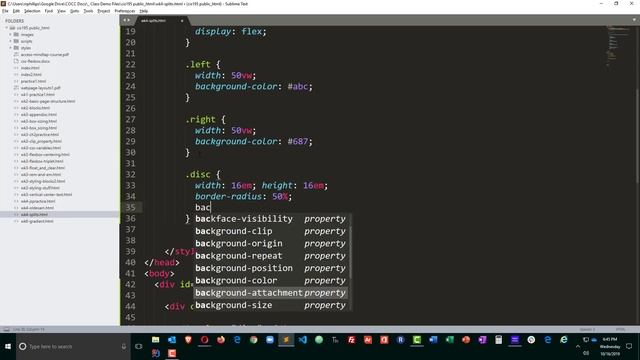
Task: Open the File menu
Action: tap(5, 11)
